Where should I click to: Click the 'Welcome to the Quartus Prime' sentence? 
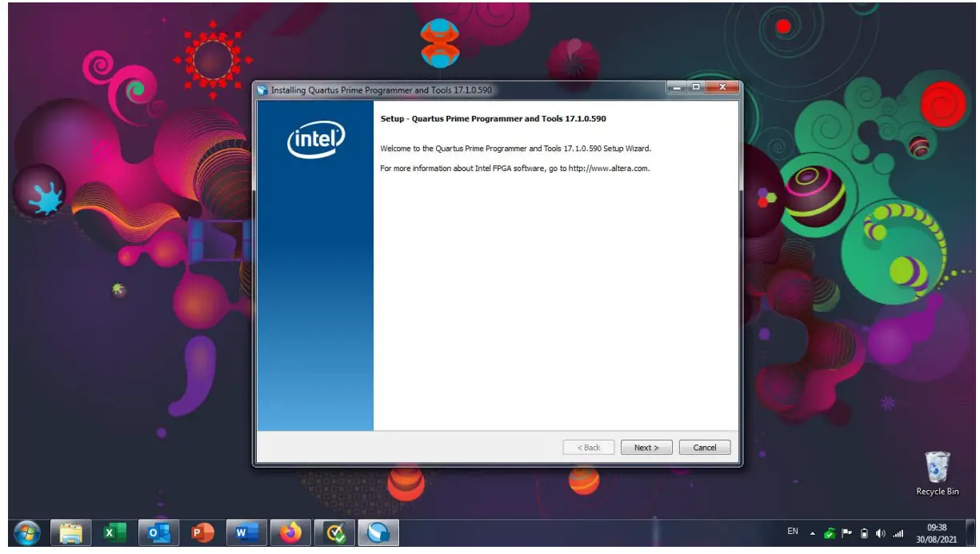coord(516,149)
